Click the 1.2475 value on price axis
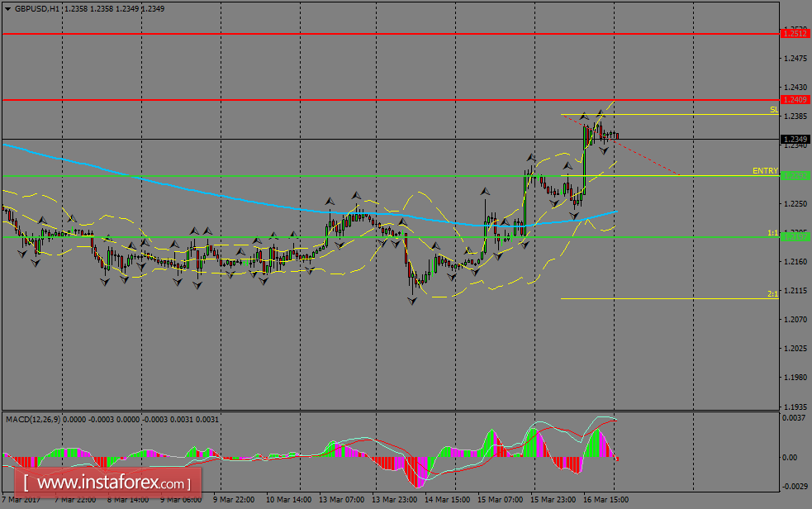 [x=795, y=59]
